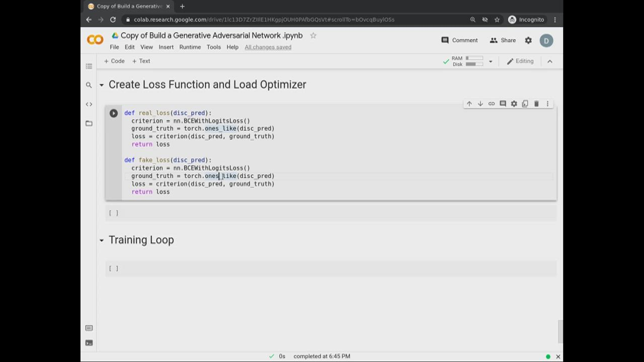Click the "def fake_loss(disc_pred):" line
The image size is (644, 362).
click(x=168, y=160)
